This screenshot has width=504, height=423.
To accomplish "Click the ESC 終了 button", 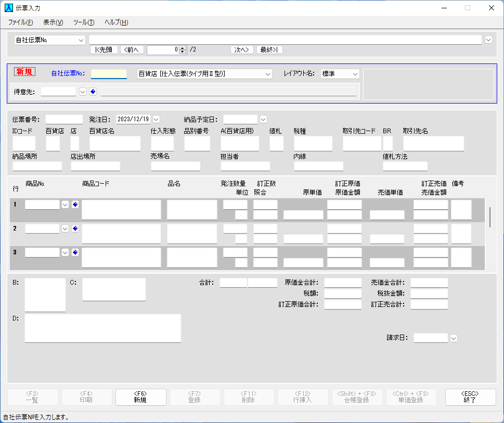I will (470, 397).
